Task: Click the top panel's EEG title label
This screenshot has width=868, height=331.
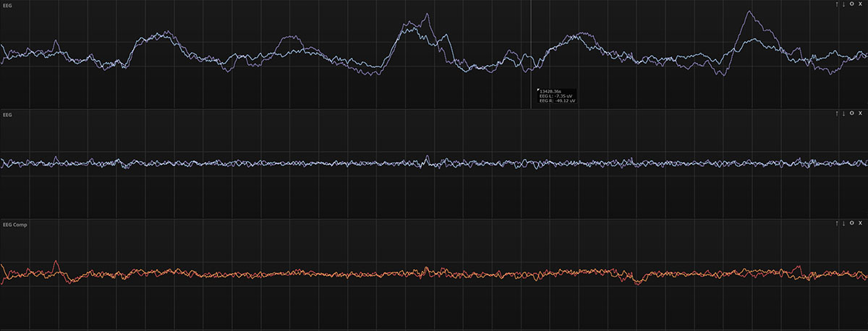Action: [x=7, y=5]
